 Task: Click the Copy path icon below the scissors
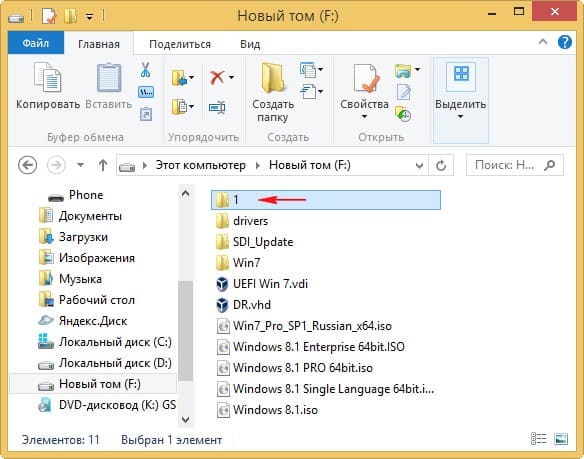(x=145, y=92)
